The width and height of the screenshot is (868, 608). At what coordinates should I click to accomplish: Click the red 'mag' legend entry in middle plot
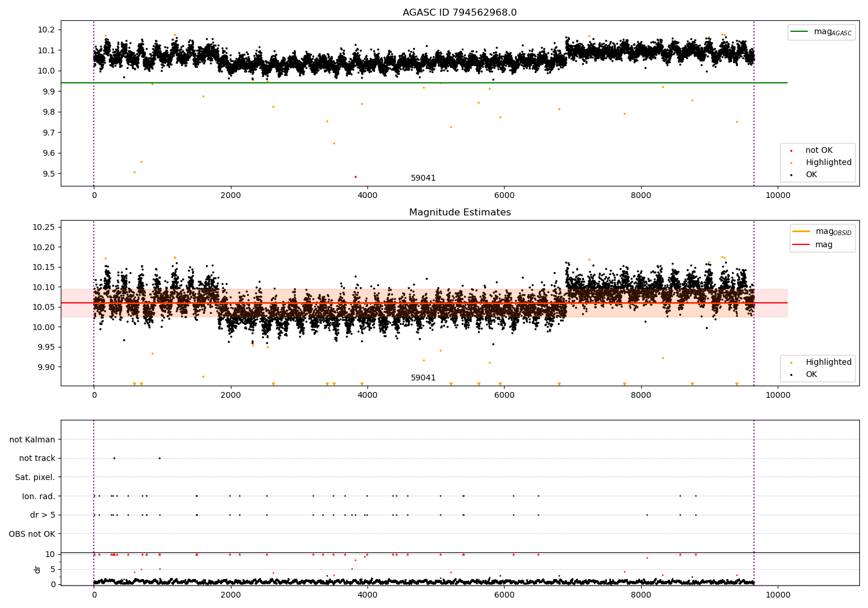click(x=824, y=245)
